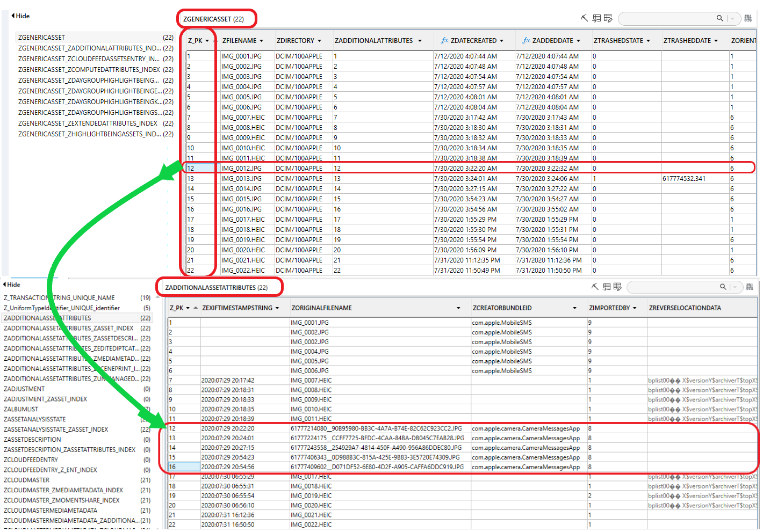The width and height of the screenshot is (763, 532).
Task: Open the ZTRASHEDSTATE column dropdown
Action: point(647,40)
